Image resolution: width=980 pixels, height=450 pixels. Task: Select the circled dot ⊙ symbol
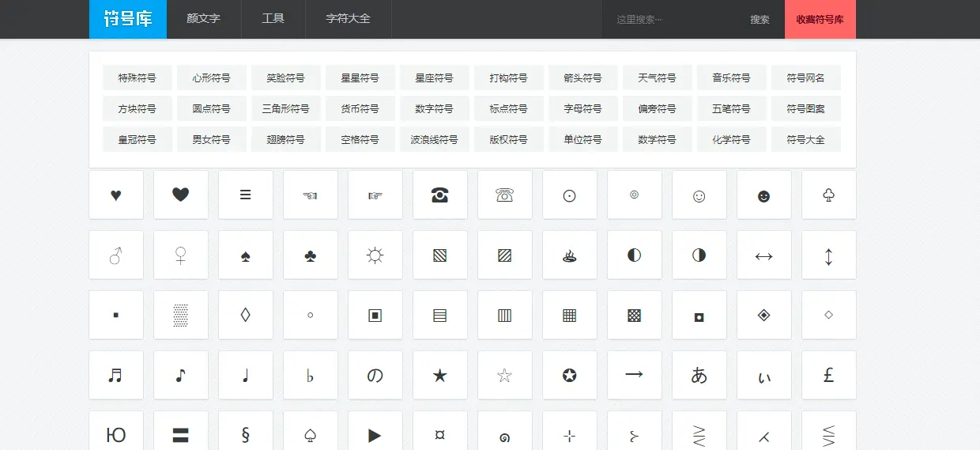point(570,195)
